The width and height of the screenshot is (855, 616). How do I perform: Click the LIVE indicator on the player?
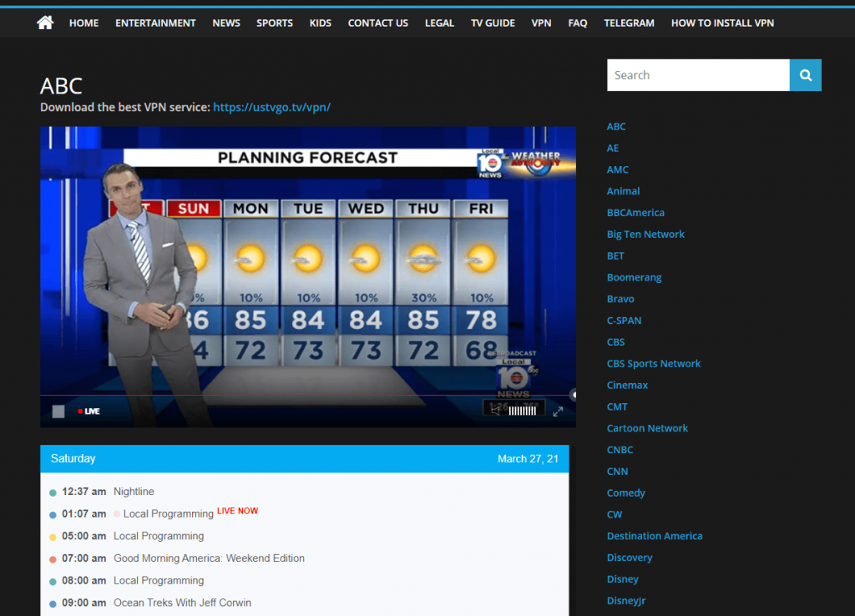coord(89,412)
